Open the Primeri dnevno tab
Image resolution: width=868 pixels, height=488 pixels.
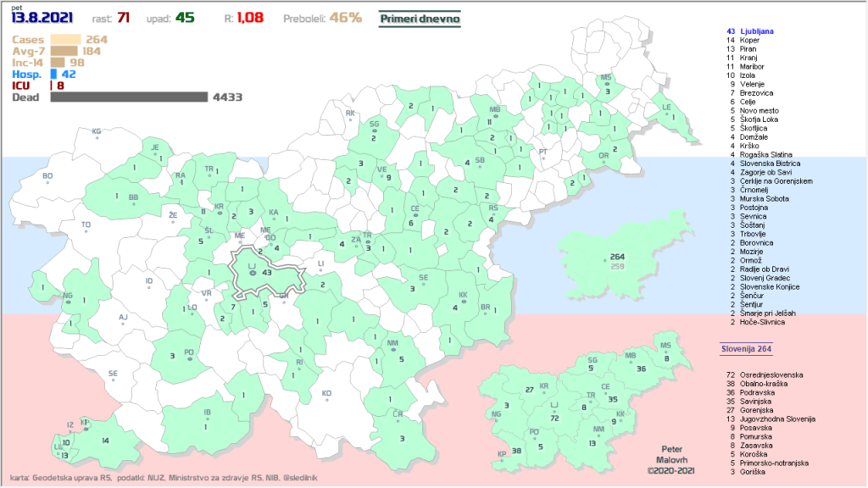[x=419, y=18]
